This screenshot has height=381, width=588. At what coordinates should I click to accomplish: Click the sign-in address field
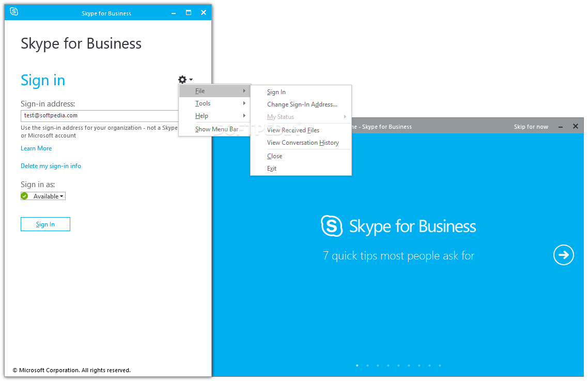(x=99, y=116)
